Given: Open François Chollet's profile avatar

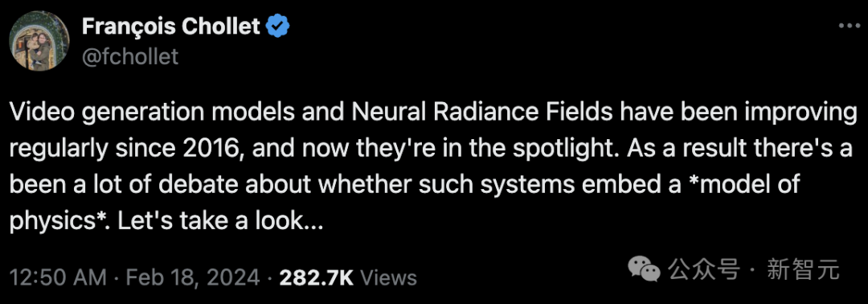Looking at the screenshot, I should (x=39, y=41).
